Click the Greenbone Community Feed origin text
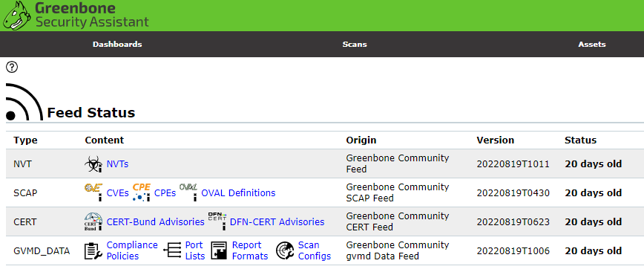Viewport: 644px width, 272px height. point(398,163)
